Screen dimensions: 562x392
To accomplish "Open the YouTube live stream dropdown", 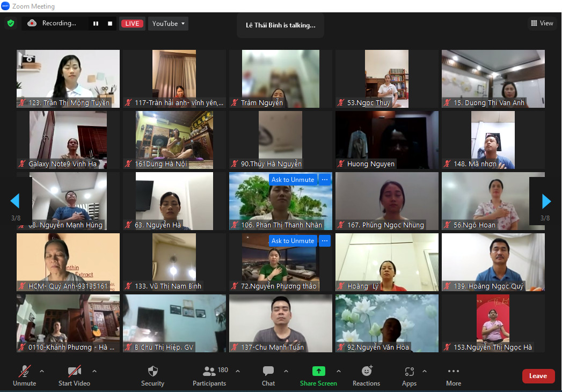I will click(x=168, y=24).
